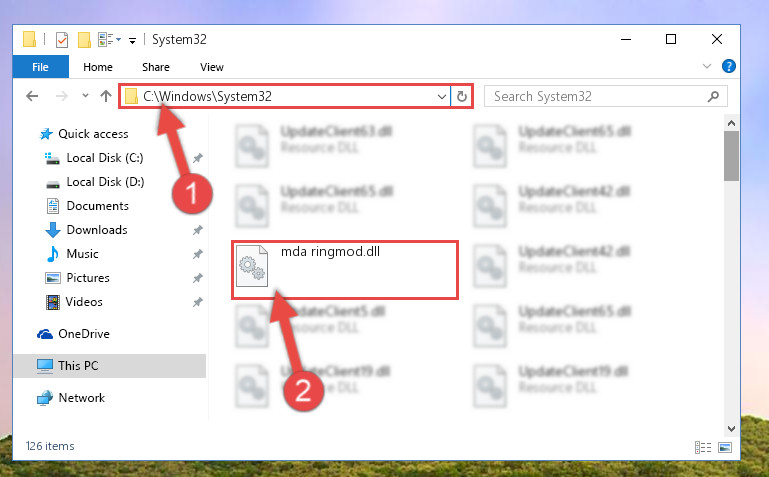
Task: Click the Search System32 input field
Action: pos(597,97)
